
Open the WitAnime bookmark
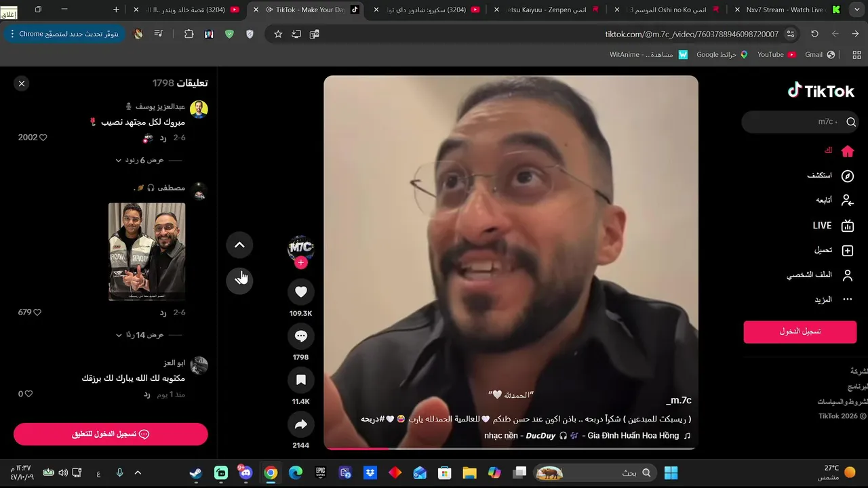pyautogui.click(x=649, y=55)
